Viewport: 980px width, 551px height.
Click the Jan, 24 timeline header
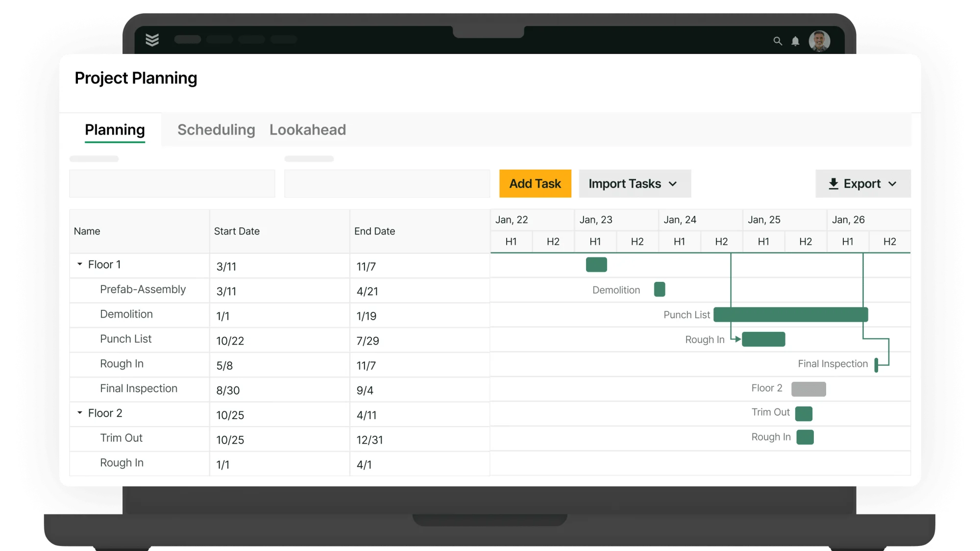[x=680, y=220]
